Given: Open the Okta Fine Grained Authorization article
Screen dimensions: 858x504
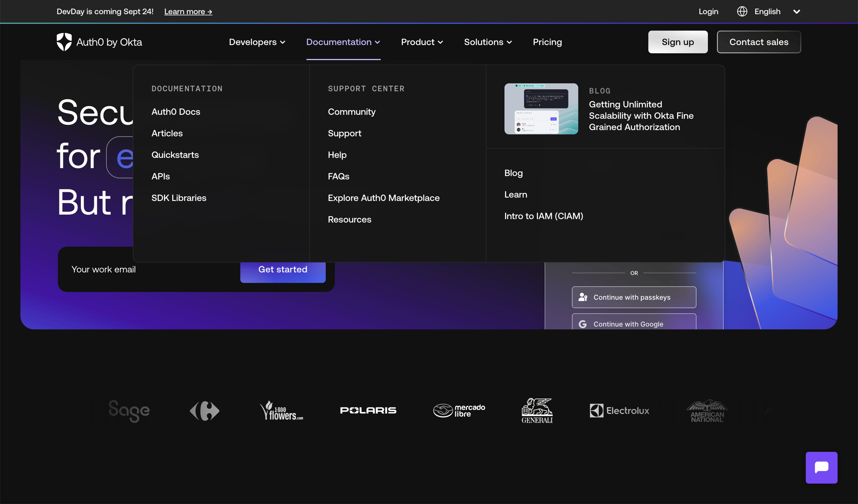Looking at the screenshot, I should pyautogui.click(x=641, y=116).
